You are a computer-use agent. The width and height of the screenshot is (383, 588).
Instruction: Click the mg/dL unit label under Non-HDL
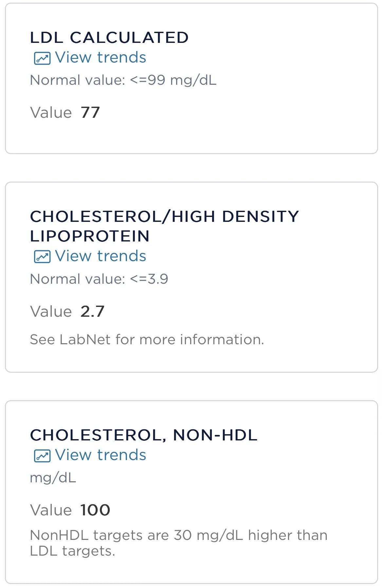(x=53, y=478)
